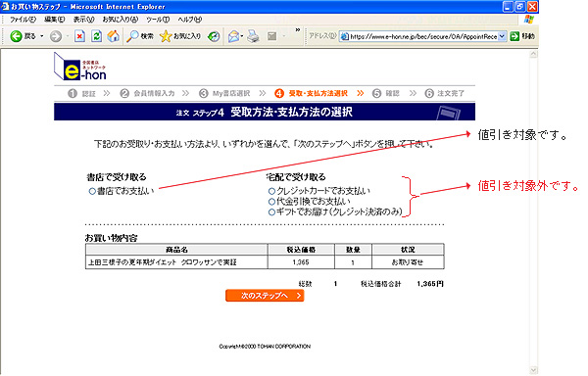588x376 pixels.
Task: Click the 書店で受け取る heading
Action: 117,177
